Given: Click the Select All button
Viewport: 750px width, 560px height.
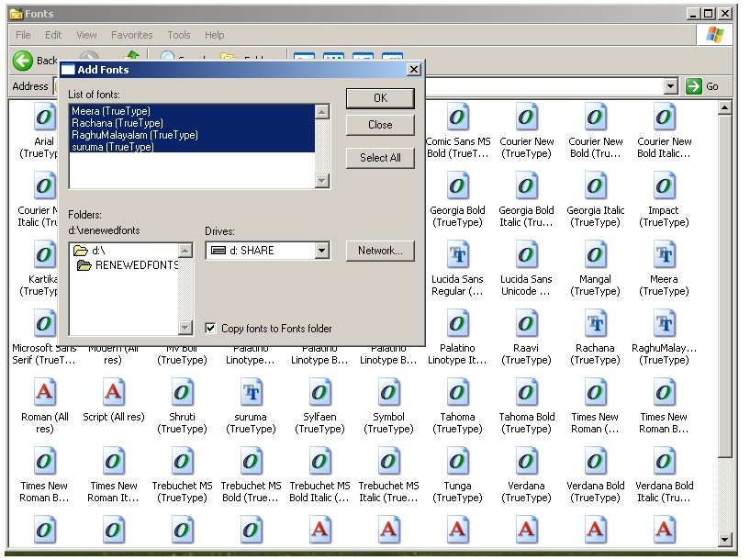Looking at the screenshot, I should pyautogui.click(x=380, y=158).
